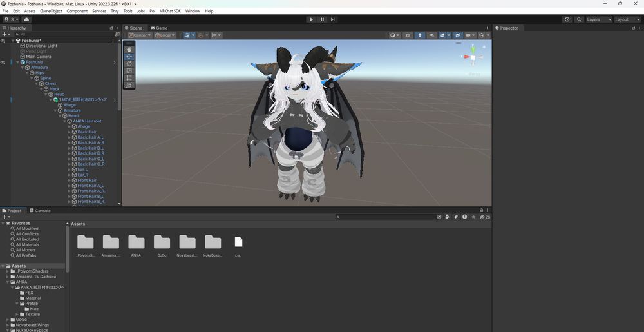
Task: Toggle hidden packages count 26
Action: [x=485, y=217]
